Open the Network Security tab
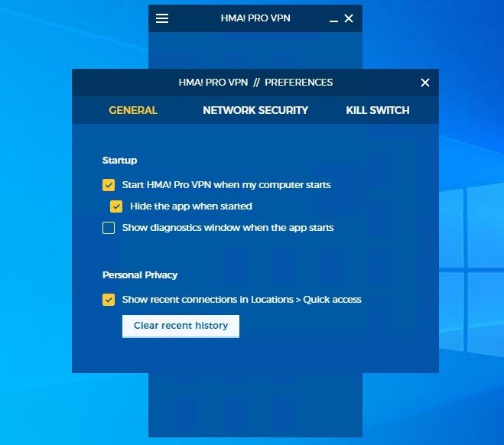 255,110
